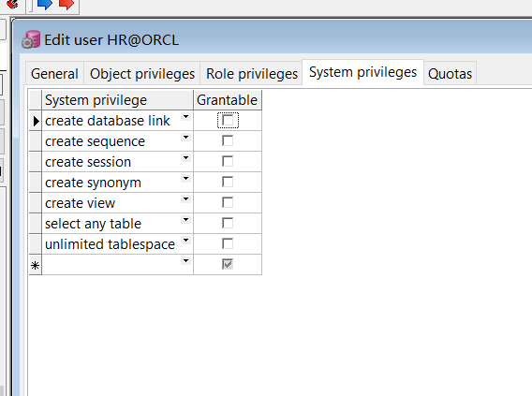
Task: Switch to the General tab
Action: [54, 74]
